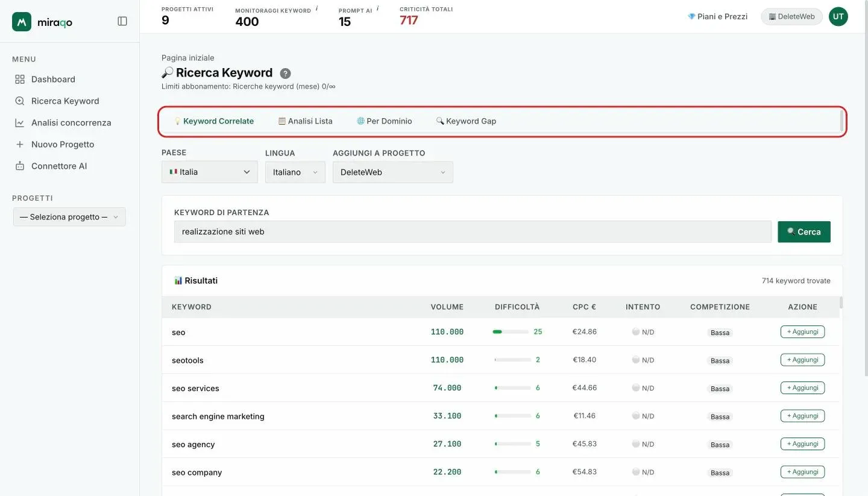
Task: Click the magnifier icon on Keyword Gap
Action: coord(440,121)
